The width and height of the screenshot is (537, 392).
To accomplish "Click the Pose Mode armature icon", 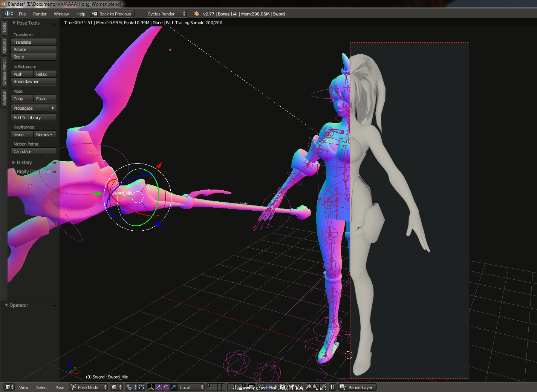I will 73,387.
